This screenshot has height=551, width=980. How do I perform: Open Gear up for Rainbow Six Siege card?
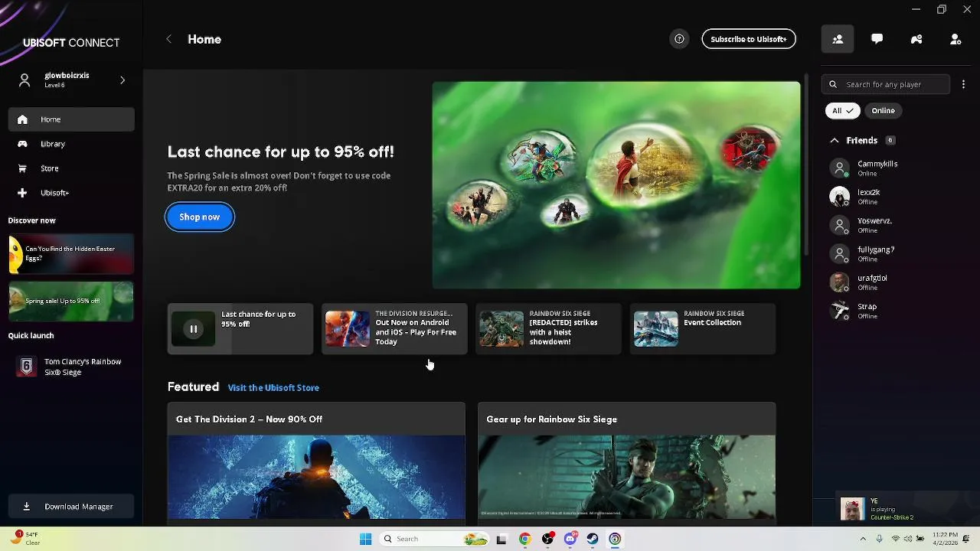tap(627, 462)
